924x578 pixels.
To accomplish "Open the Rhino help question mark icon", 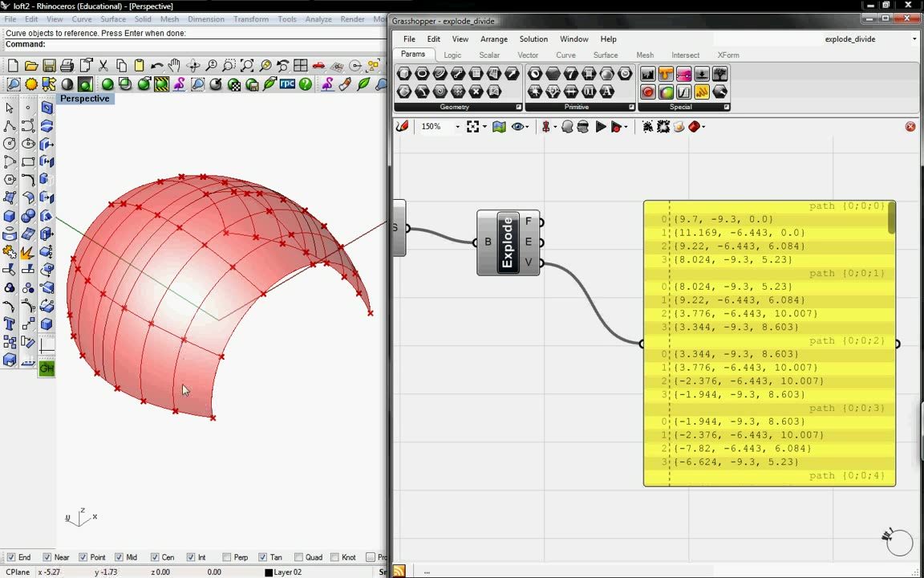I will click(306, 84).
